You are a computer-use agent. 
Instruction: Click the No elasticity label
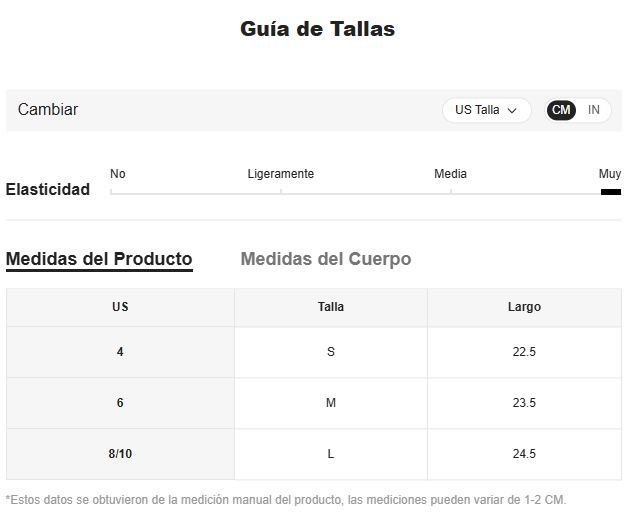click(x=118, y=174)
